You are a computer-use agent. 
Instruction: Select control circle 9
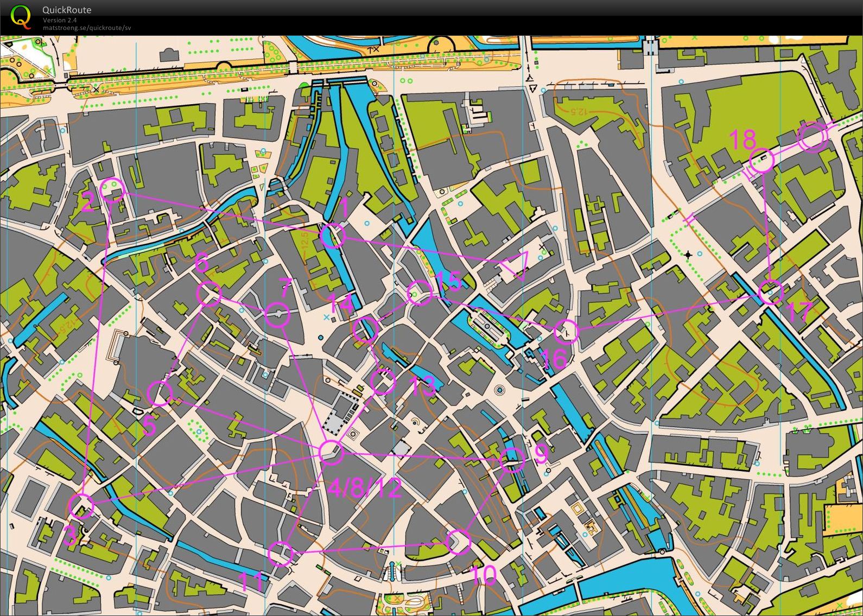tap(512, 461)
